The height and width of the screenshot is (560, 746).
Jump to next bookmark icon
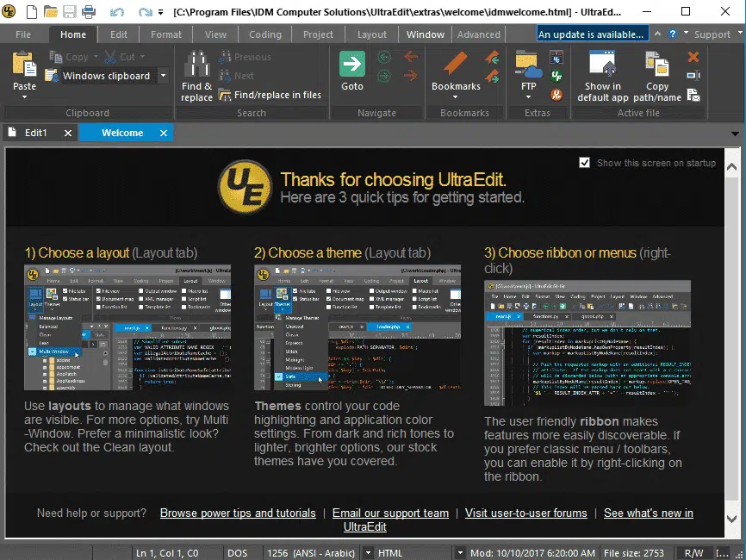[493, 76]
